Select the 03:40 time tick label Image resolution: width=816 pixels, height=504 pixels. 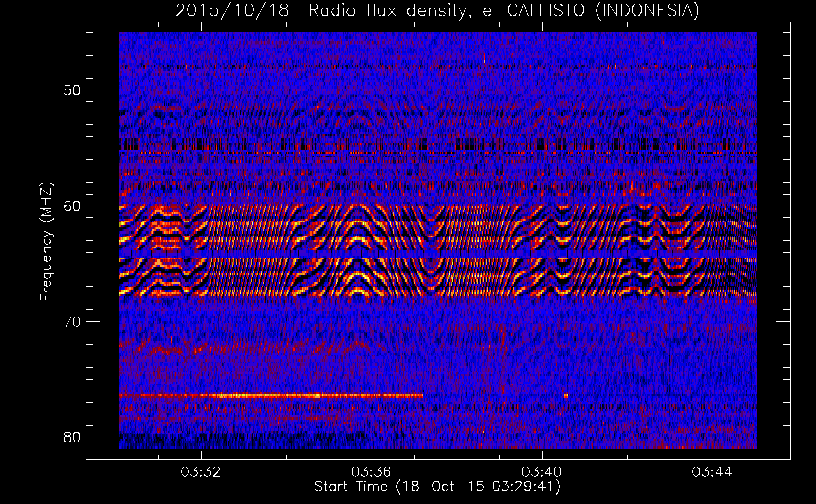542,472
